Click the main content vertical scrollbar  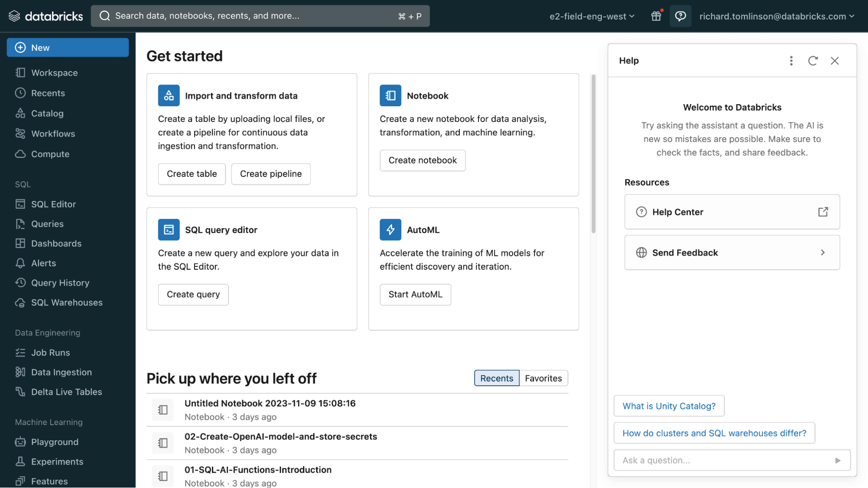593,154
